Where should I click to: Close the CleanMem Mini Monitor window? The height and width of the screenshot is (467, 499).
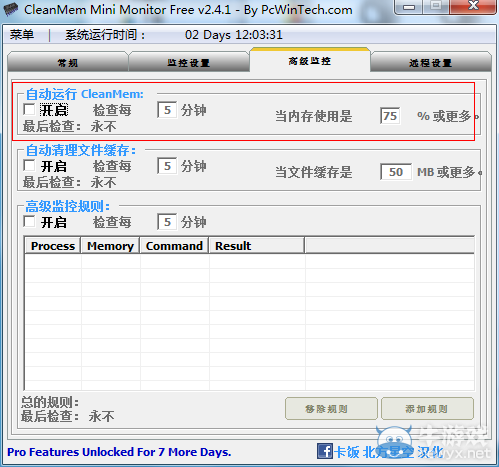(473, 7)
